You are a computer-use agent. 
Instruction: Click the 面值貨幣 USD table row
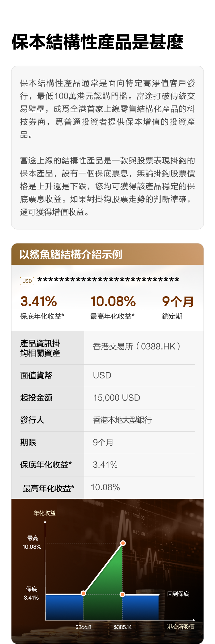tap(107, 375)
